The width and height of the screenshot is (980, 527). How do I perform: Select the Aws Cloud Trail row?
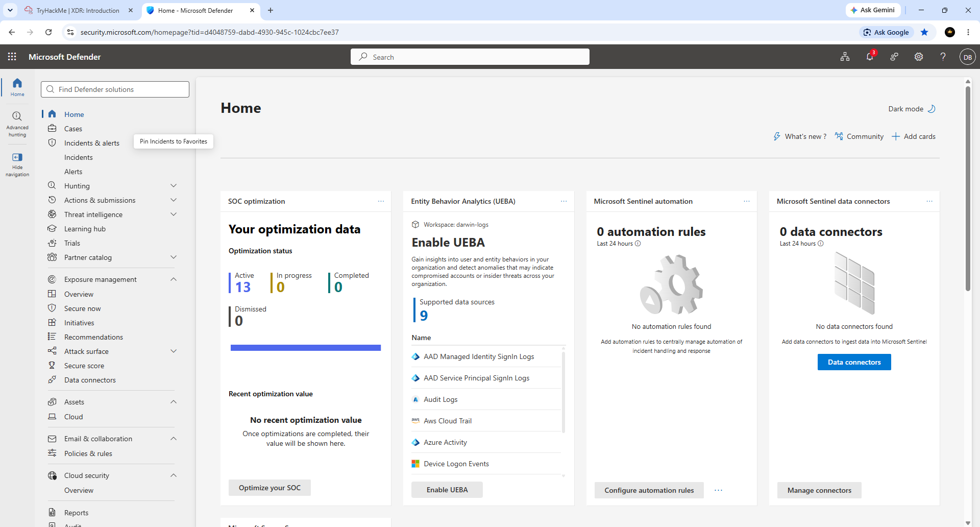486,421
